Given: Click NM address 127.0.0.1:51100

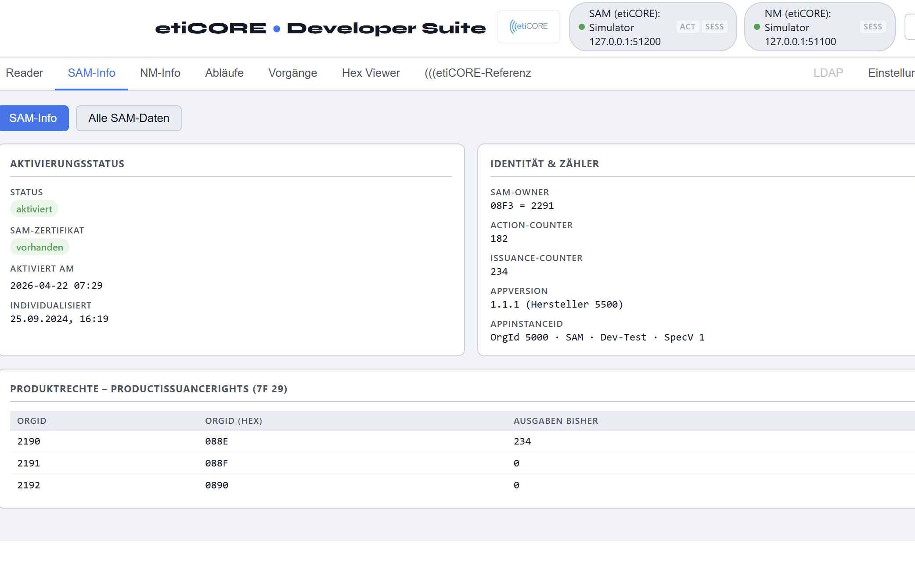Looking at the screenshot, I should click(x=800, y=42).
